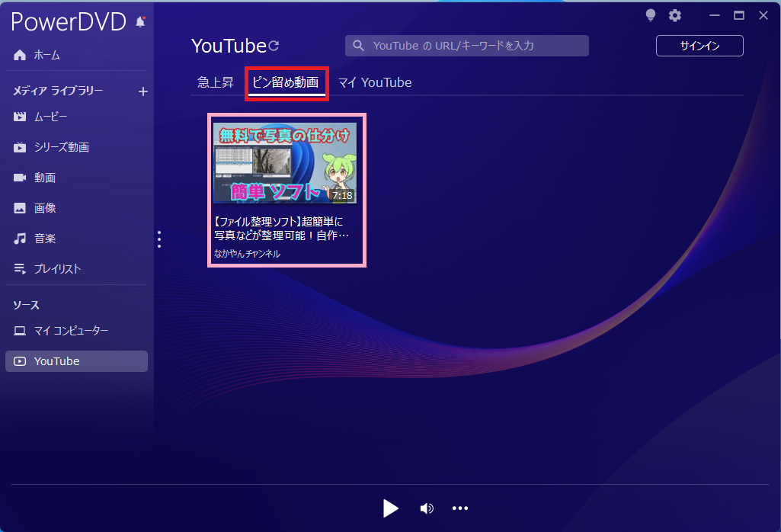Maximize the PowerDVD window
Screen dimensions: 781x532
(x=739, y=15)
